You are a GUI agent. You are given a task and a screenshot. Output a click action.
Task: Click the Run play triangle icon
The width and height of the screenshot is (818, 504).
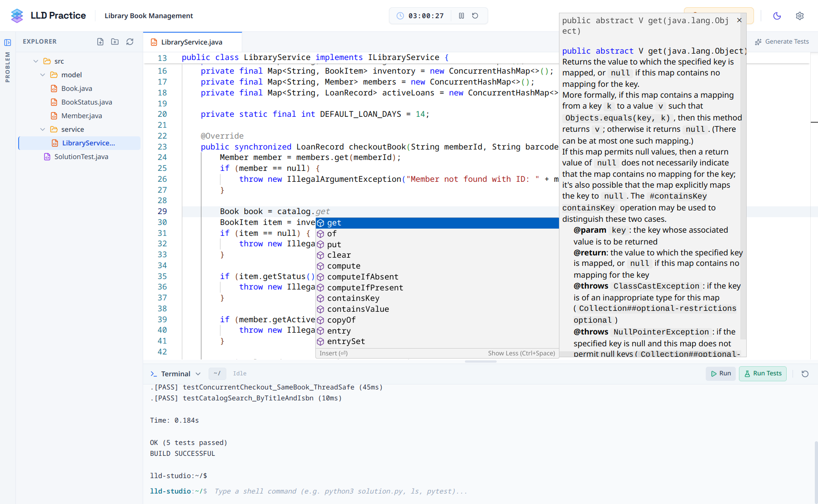coord(713,374)
